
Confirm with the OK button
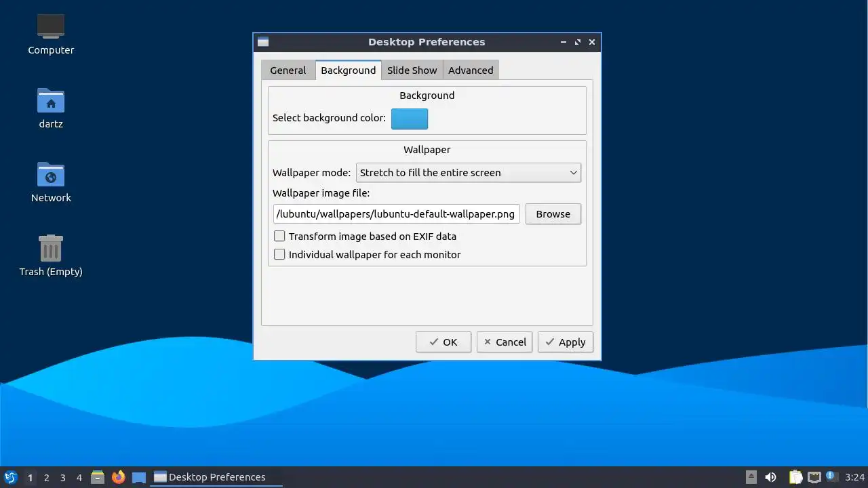pos(443,342)
